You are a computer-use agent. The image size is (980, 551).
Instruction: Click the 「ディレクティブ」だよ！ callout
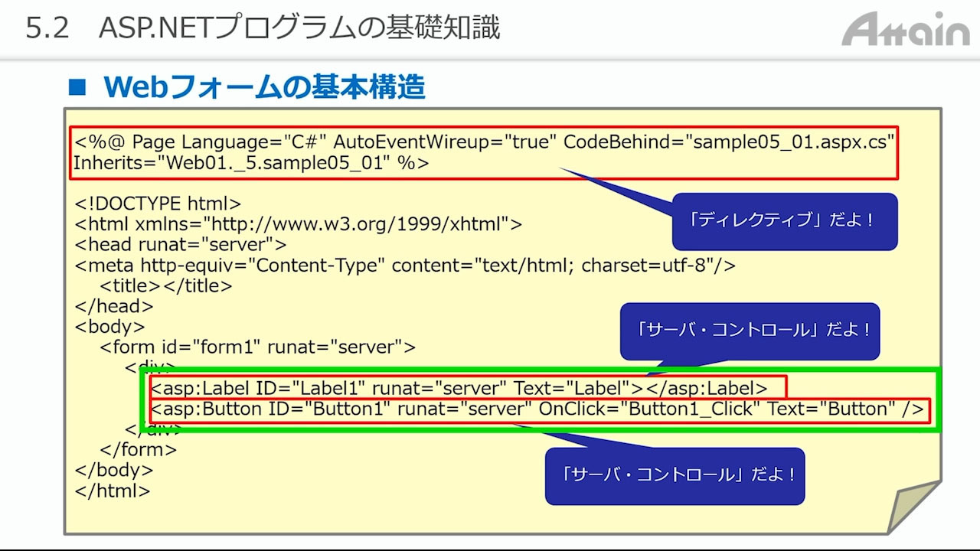(x=785, y=221)
